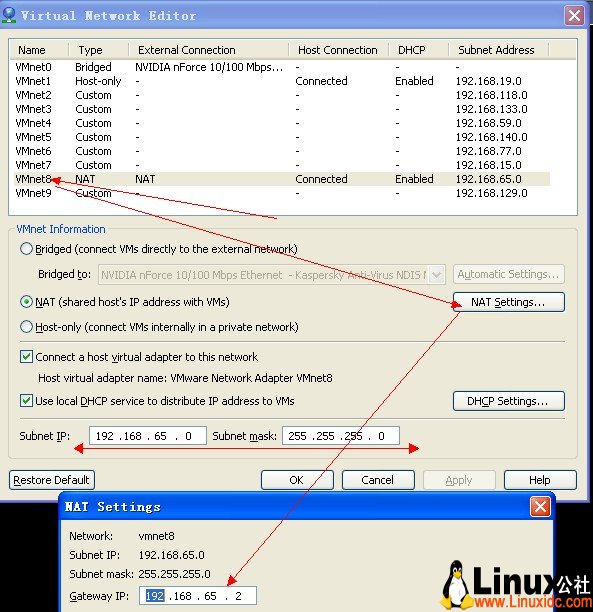Open the Bridged to adapter dropdown
The width and height of the screenshot is (593, 612).
(437, 275)
